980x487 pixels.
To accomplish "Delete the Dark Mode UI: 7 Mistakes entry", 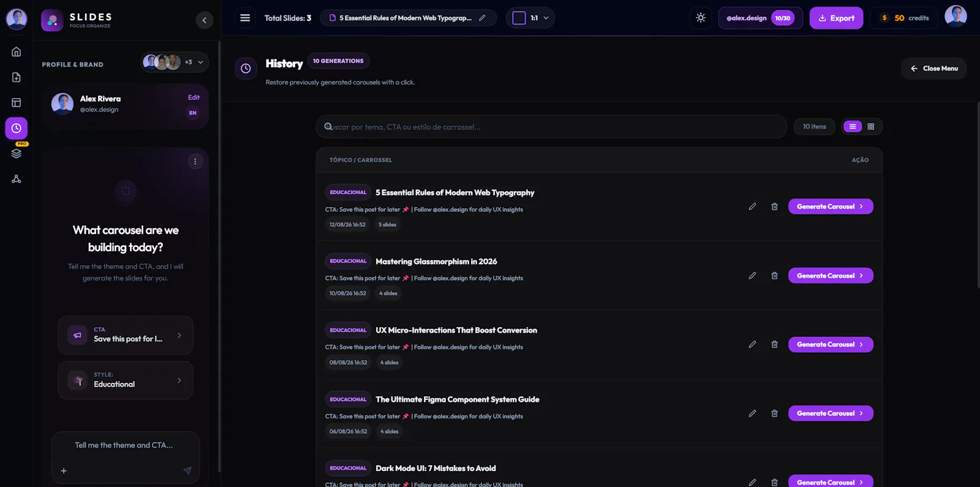I will (x=774, y=482).
